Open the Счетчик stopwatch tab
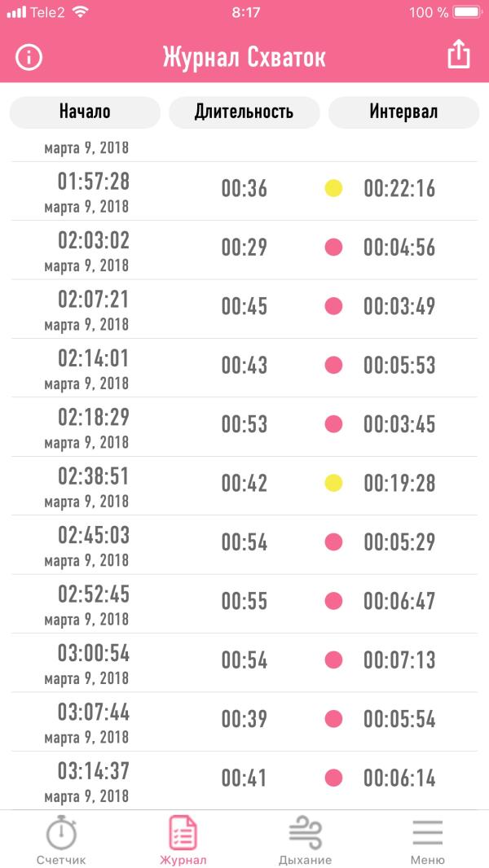The image size is (489, 868). [61, 840]
